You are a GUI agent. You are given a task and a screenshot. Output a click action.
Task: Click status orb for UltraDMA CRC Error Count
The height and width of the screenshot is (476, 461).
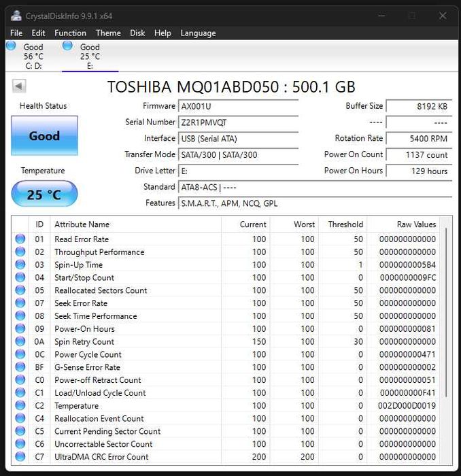[20, 456]
